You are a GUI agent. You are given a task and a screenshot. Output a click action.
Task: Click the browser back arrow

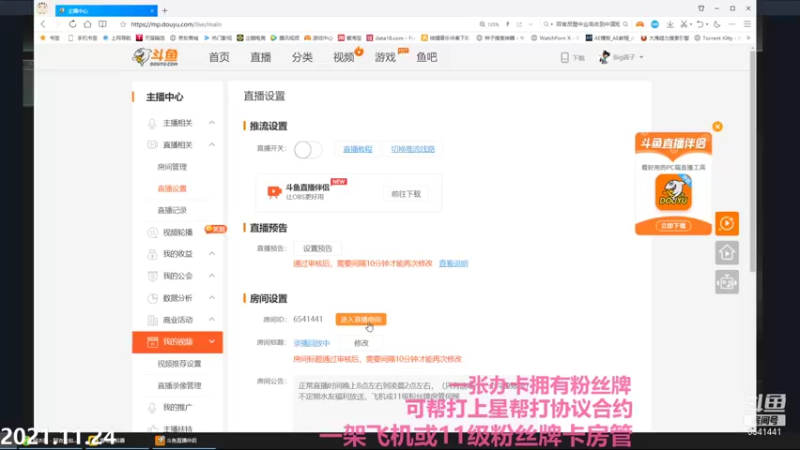(43, 24)
